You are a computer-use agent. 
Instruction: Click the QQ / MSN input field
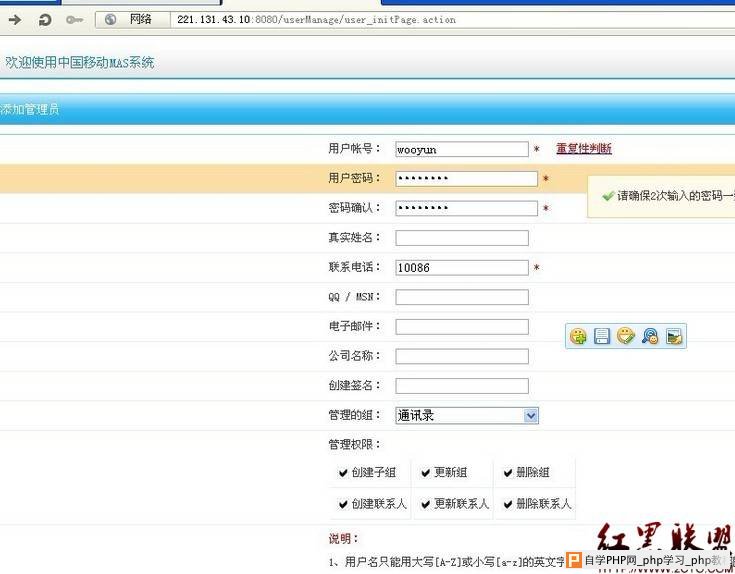462,297
